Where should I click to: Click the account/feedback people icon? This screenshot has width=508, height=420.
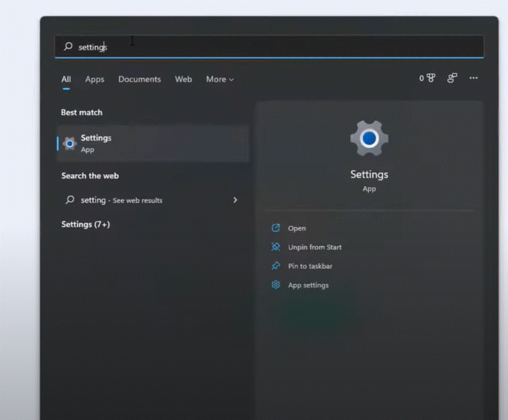click(x=453, y=78)
